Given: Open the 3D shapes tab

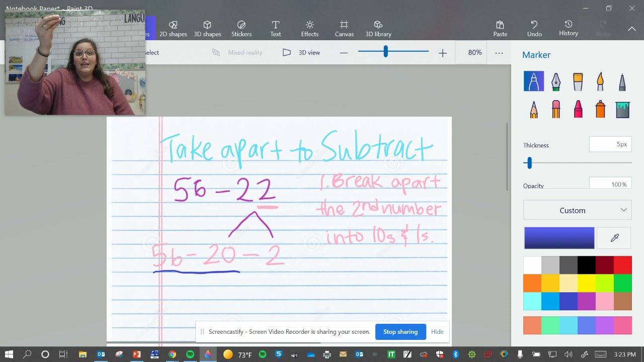Looking at the screenshot, I should pyautogui.click(x=207, y=29).
